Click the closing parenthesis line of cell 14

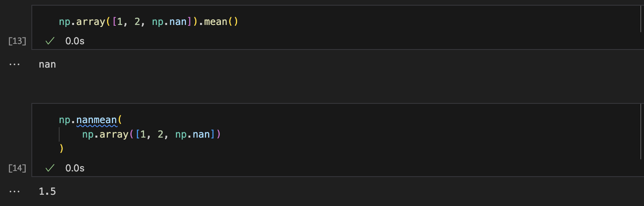(62, 148)
